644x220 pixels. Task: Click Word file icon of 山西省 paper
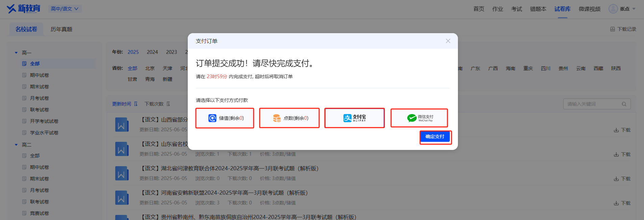(x=122, y=125)
